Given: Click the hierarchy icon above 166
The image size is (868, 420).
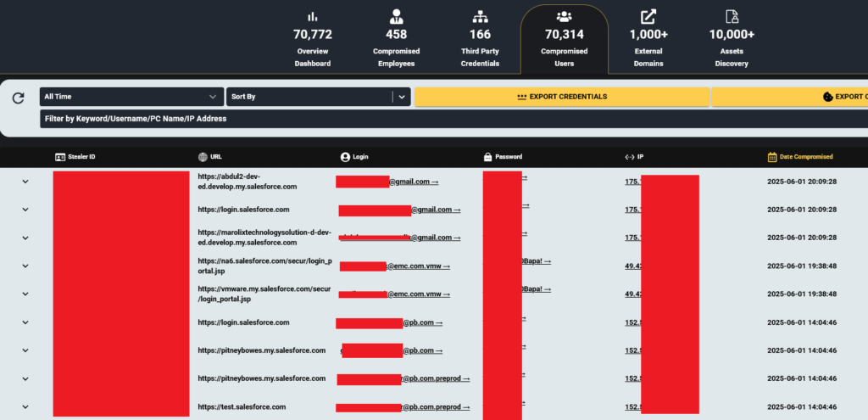Looking at the screenshot, I should click(x=480, y=17).
